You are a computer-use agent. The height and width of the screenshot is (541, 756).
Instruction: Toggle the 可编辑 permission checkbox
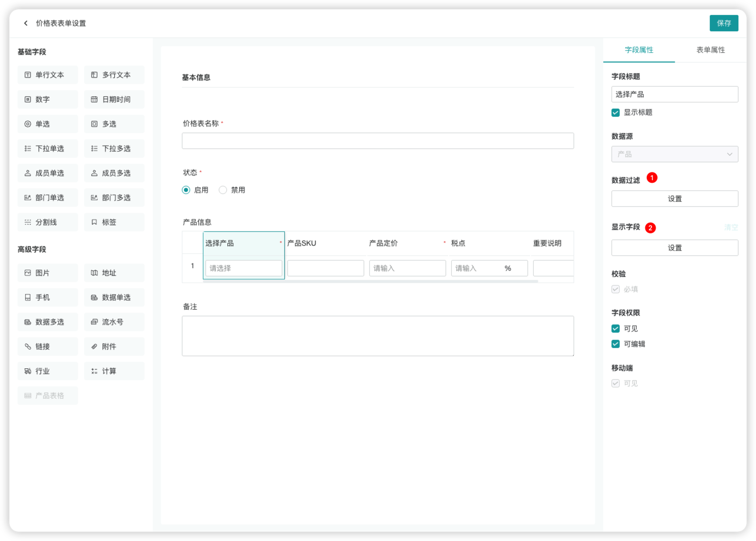[616, 344]
